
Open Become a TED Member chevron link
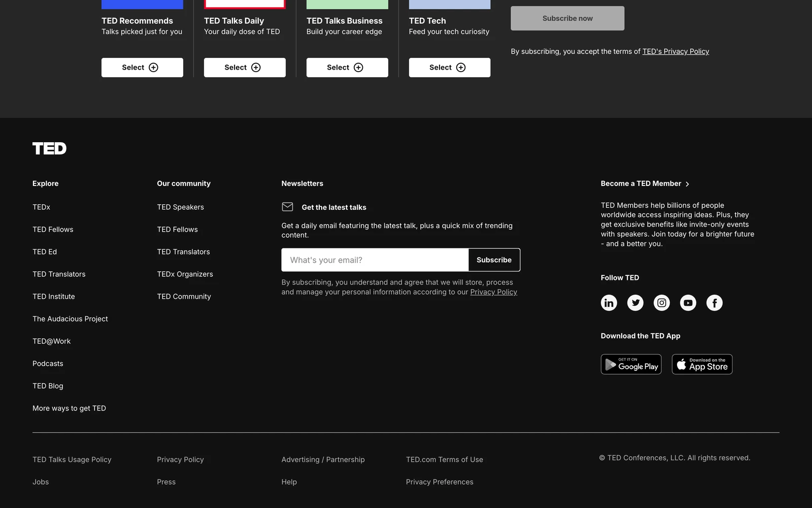645,183
